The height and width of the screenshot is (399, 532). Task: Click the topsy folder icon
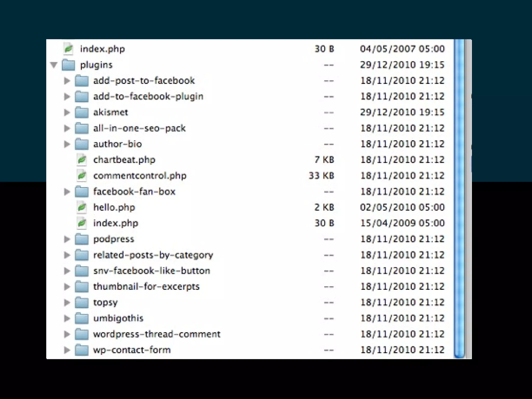pos(82,302)
